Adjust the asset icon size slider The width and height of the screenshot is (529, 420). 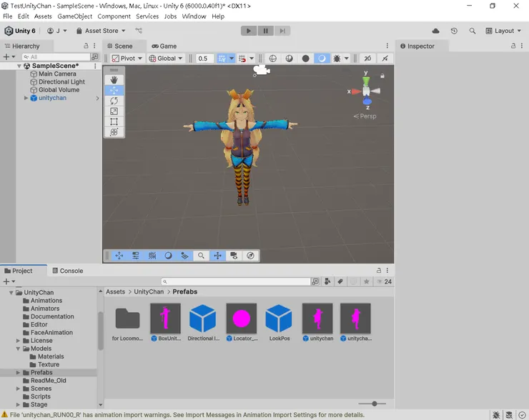(x=374, y=404)
